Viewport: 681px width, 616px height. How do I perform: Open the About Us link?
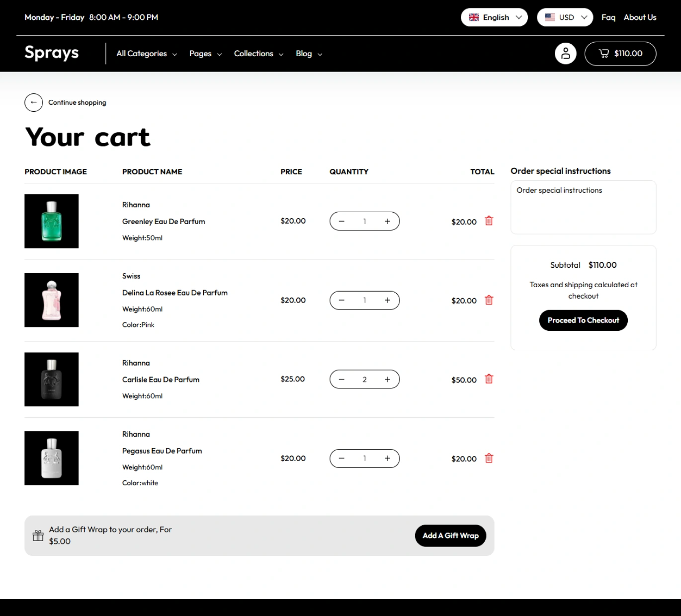coord(640,17)
